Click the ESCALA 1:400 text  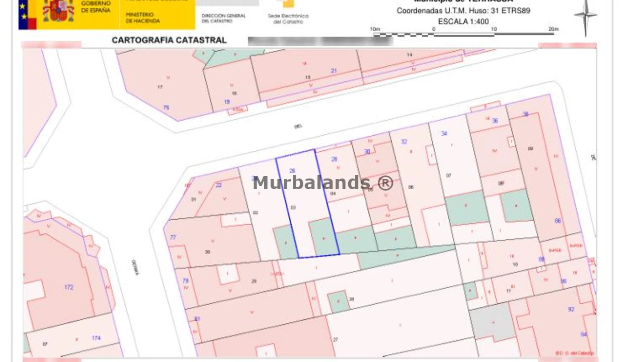pos(463,22)
